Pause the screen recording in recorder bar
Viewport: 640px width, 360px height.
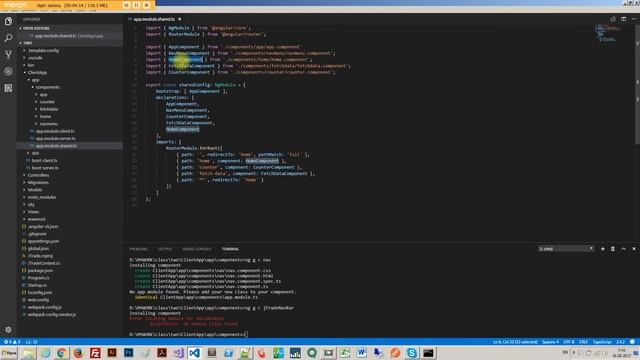point(136,5)
